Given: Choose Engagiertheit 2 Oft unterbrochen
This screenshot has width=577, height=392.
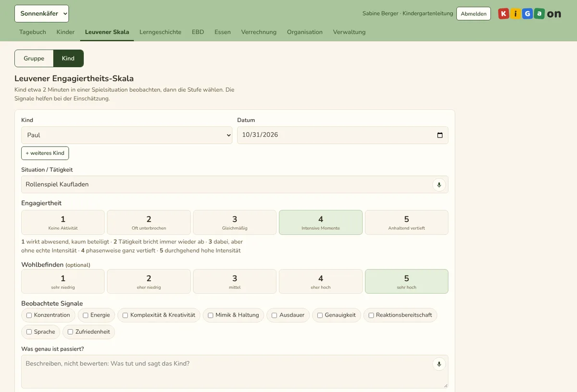Looking at the screenshot, I should pyautogui.click(x=149, y=222).
